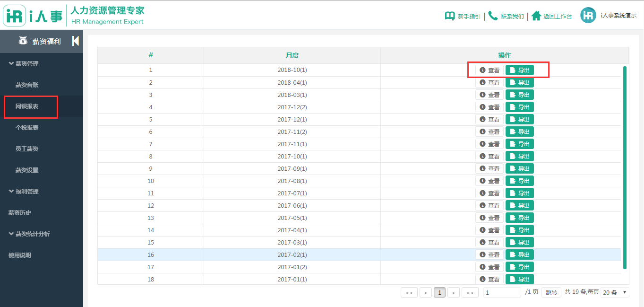The image size is (644, 307).
Task: View the 2017-08(1) report
Action: (x=489, y=181)
